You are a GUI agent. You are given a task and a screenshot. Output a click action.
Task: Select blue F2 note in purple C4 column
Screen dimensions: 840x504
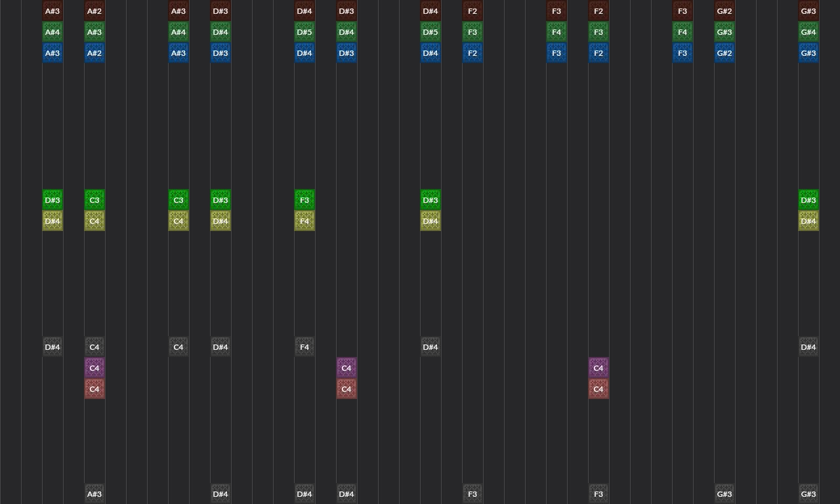point(598,53)
